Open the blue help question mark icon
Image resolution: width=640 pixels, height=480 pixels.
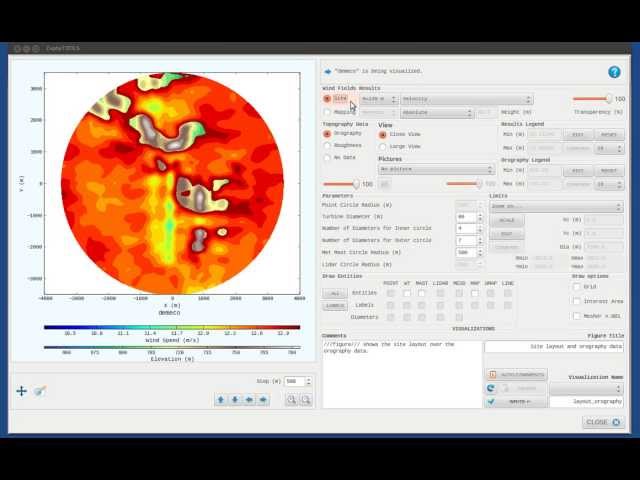(x=614, y=72)
